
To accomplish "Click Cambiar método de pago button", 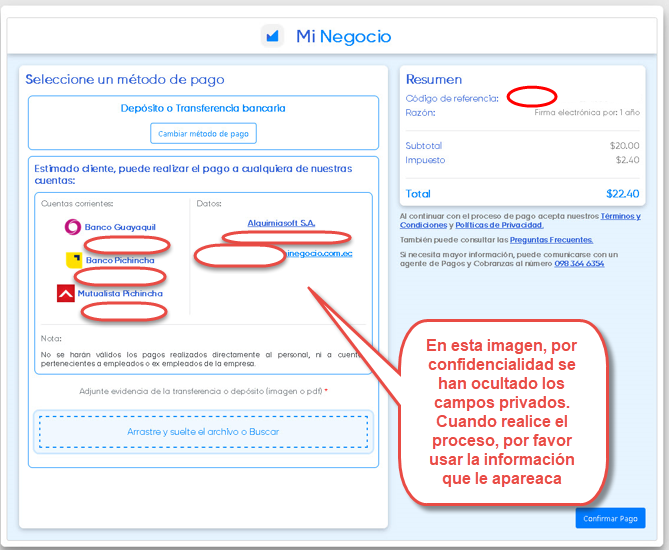I will coord(203,134).
